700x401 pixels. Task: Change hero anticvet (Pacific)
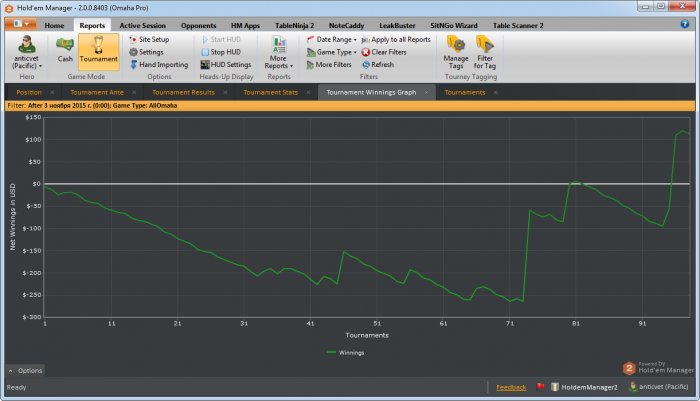pyautogui.click(x=27, y=52)
